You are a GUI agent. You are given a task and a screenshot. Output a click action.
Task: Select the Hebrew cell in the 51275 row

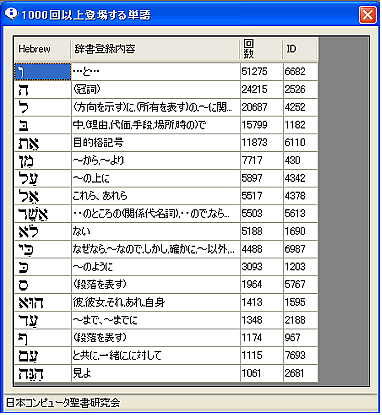pos(43,72)
